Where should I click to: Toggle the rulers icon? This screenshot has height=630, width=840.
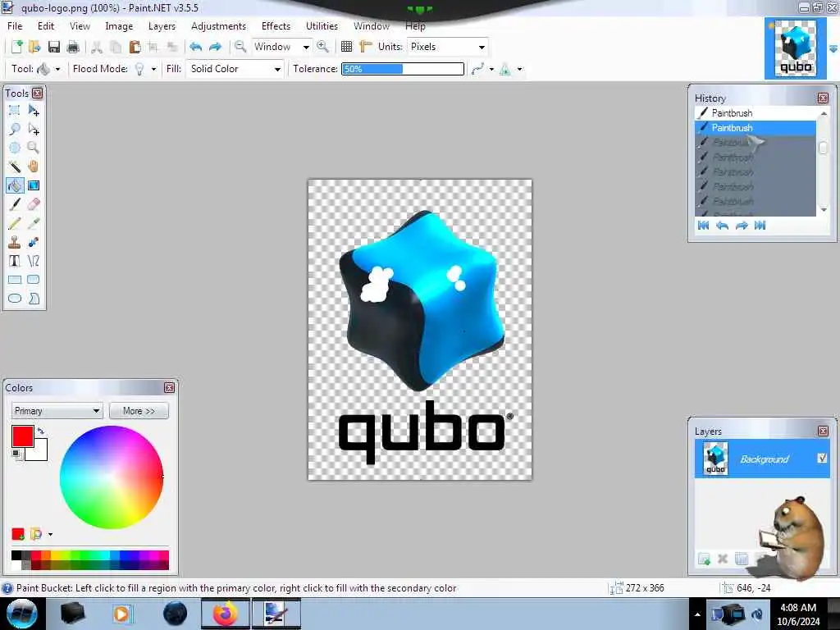tap(365, 47)
